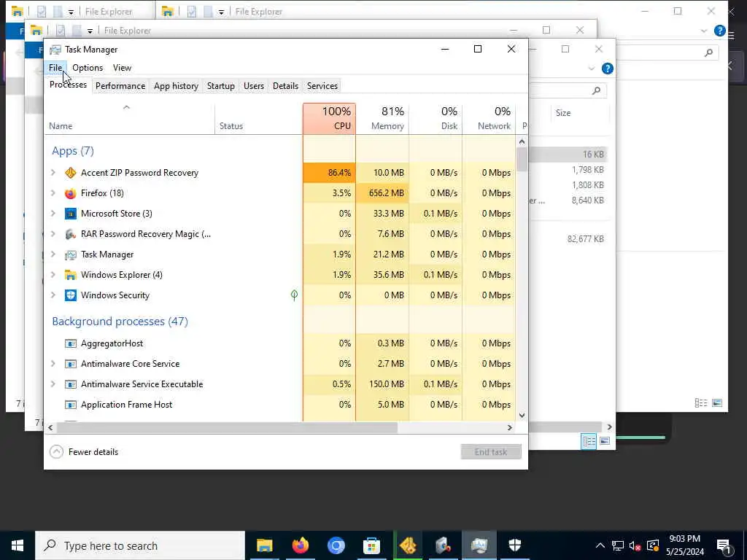Image resolution: width=747 pixels, height=560 pixels.
Task: Click Fewer details
Action: click(85, 452)
